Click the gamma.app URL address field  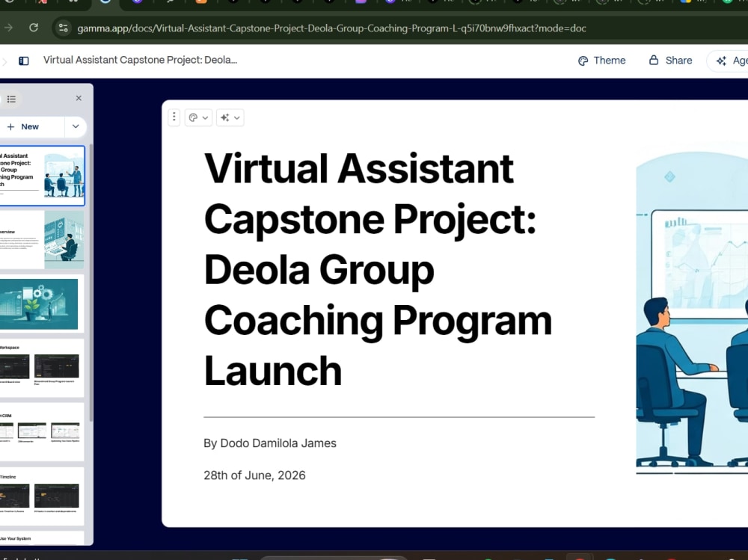click(x=331, y=28)
